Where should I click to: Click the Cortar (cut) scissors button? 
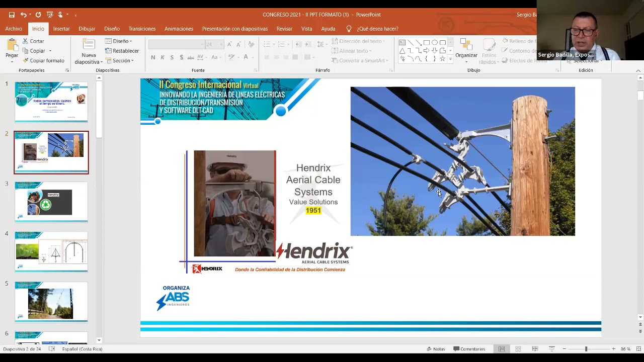(33, 41)
